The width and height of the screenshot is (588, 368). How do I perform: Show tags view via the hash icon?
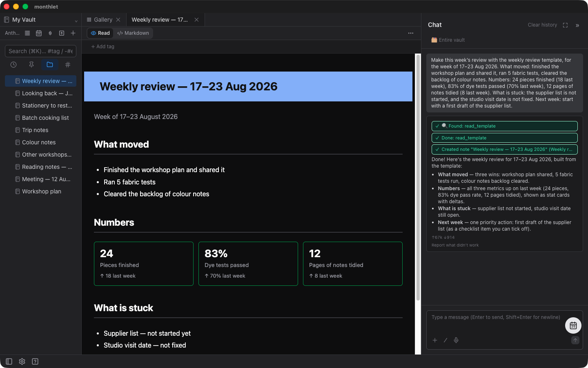tap(68, 65)
